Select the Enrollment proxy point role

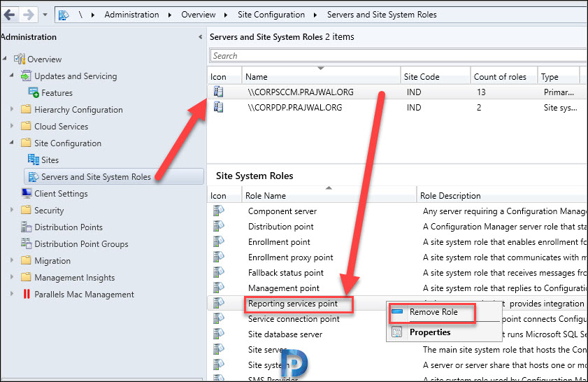tap(291, 257)
